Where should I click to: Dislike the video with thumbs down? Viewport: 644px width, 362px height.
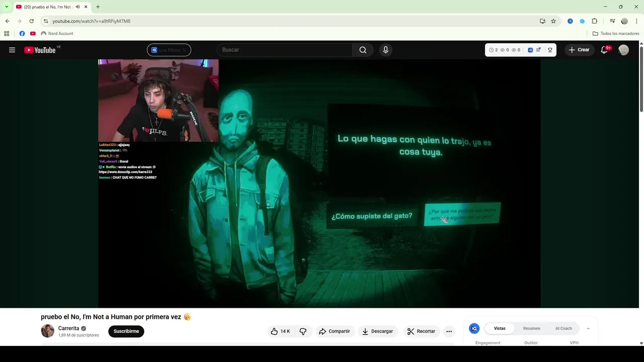303,331
